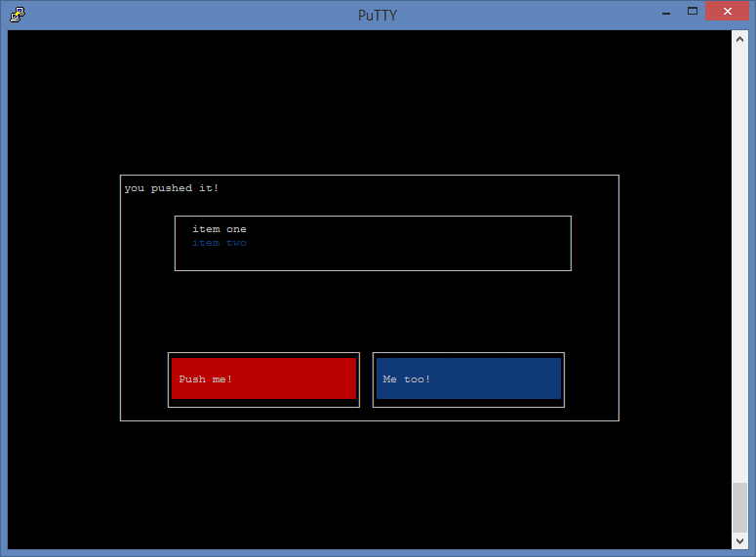The height and width of the screenshot is (557, 756).
Task: Open the PuTTY system menu icon
Action: click(x=18, y=14)
